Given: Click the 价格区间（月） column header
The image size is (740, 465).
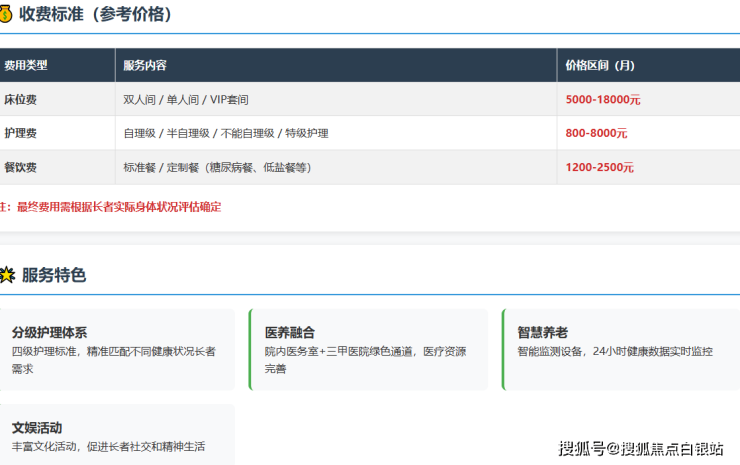Looking at the screenshot, I should click(x=599, y=65).
